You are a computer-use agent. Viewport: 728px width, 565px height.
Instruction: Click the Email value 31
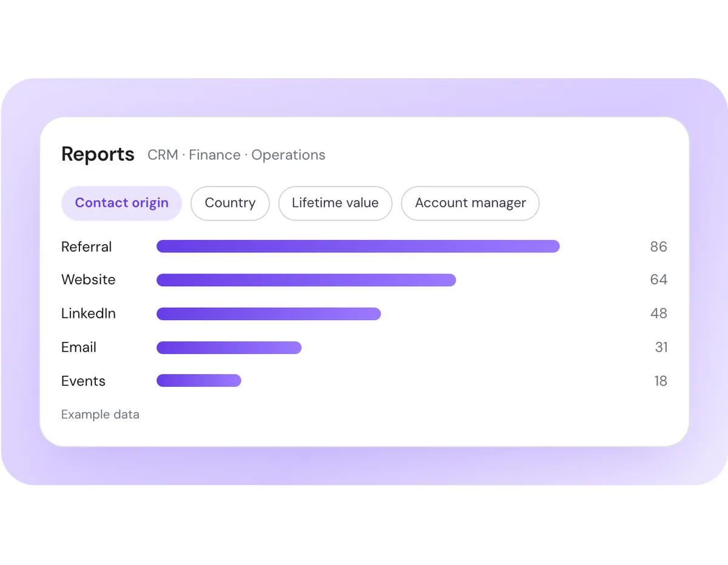(661, 347)
